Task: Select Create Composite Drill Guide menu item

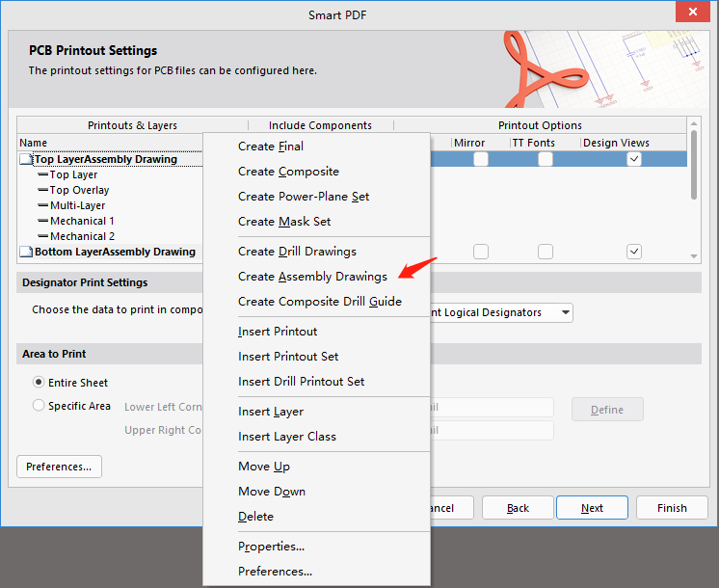Action: pyautogui.click(x=319, y=302)
